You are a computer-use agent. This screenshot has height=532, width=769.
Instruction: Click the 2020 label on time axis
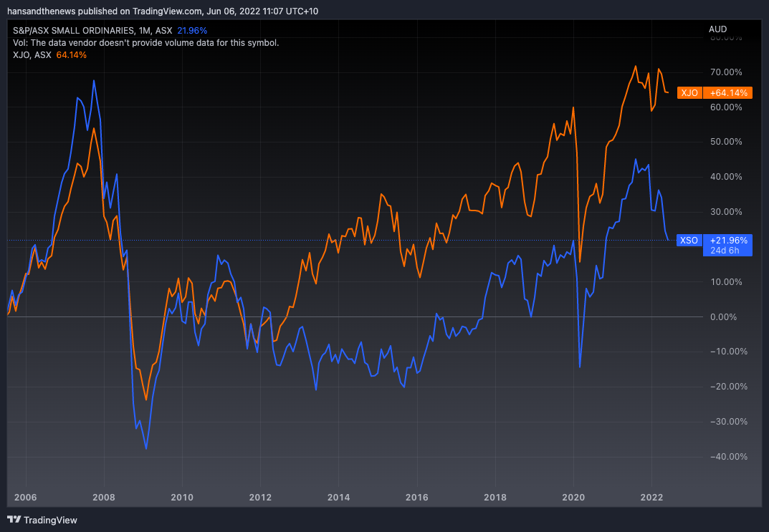click(x=573, y=497)
